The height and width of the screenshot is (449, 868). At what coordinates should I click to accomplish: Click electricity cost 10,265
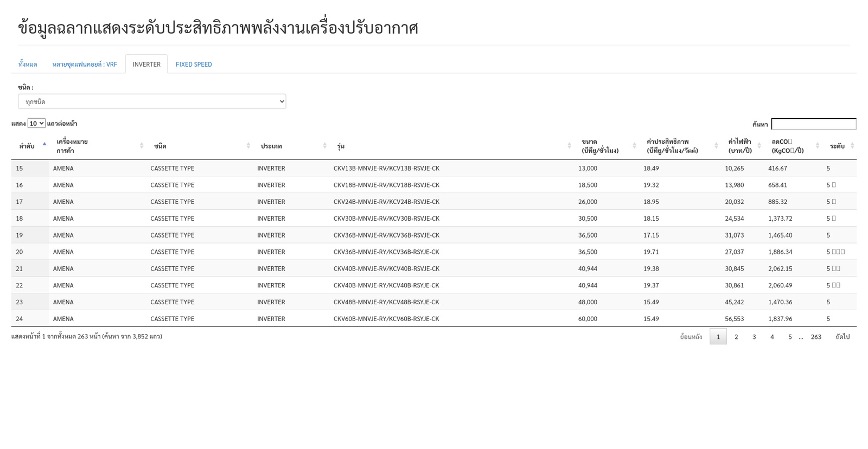pyautogui.click(x=735, y=168)
